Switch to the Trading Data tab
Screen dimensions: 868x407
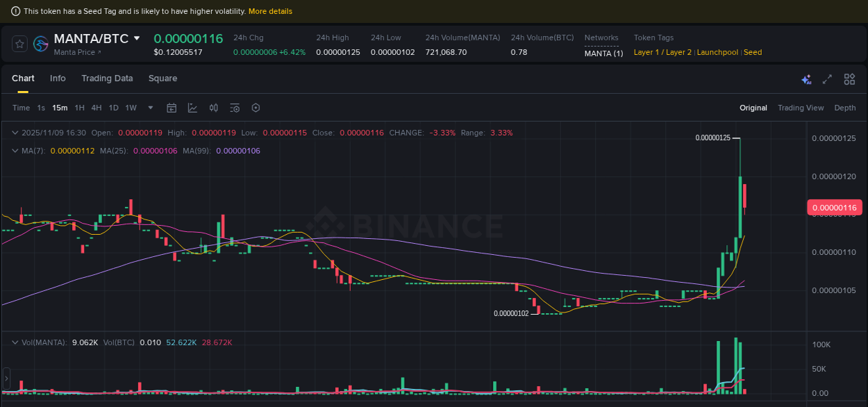(107, 78)
